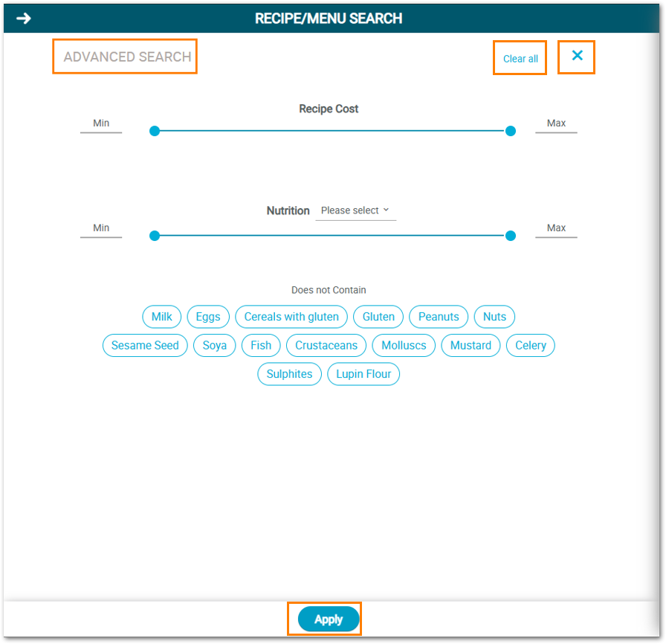
Task: Toggle the Sulphites allergen chip
Action: (289, 374)
